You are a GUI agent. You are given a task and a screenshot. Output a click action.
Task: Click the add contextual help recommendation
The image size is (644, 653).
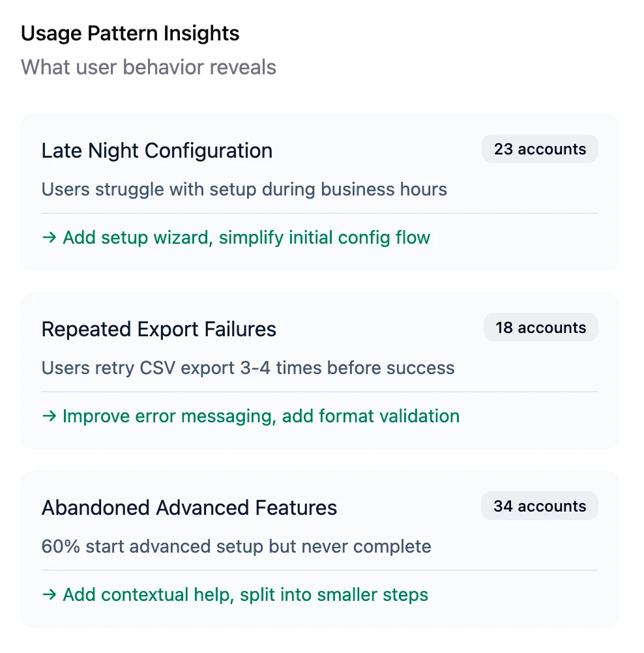[x=245, y=595]
